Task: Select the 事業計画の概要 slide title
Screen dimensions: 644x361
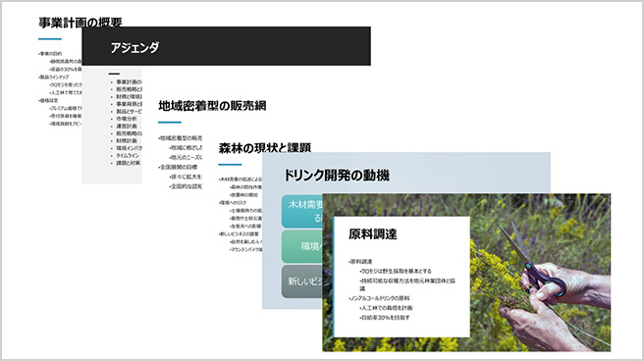Action: [80, 22]
